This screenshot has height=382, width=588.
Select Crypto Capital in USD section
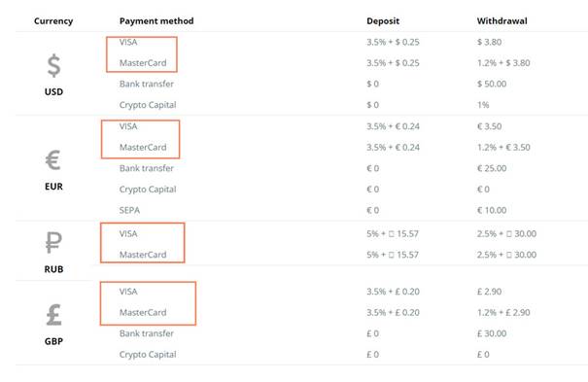148,105
